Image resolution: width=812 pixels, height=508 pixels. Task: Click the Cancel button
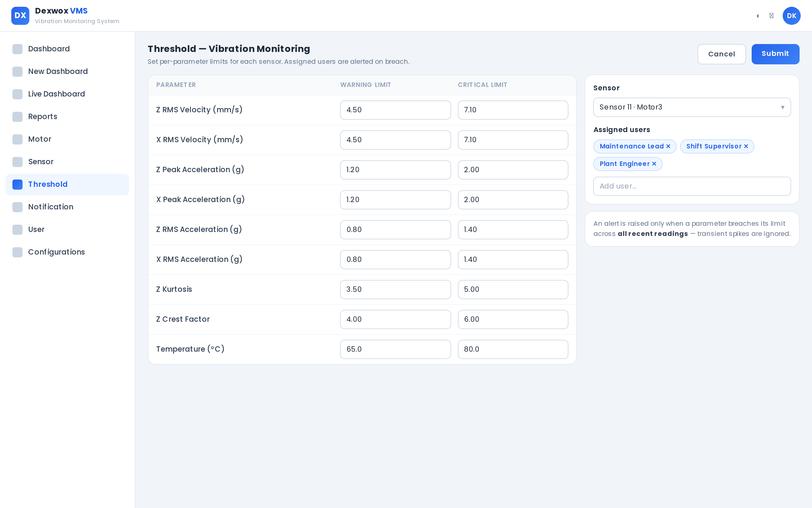pos(721,54)
